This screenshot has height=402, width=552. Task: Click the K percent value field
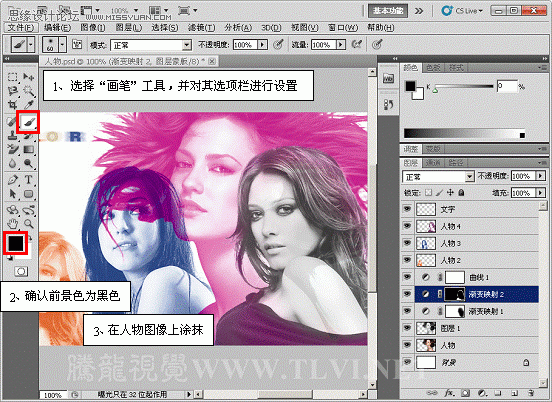coord(507,86)
